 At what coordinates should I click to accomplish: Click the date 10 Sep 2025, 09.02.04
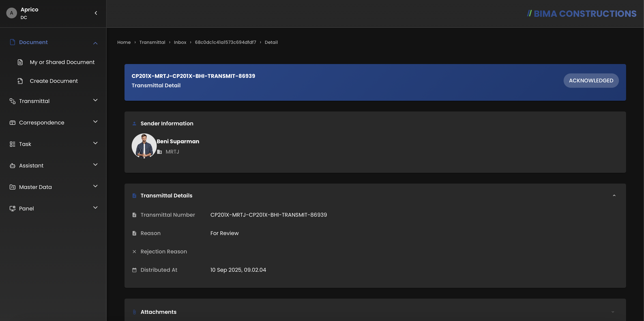[x=238, y=270]
